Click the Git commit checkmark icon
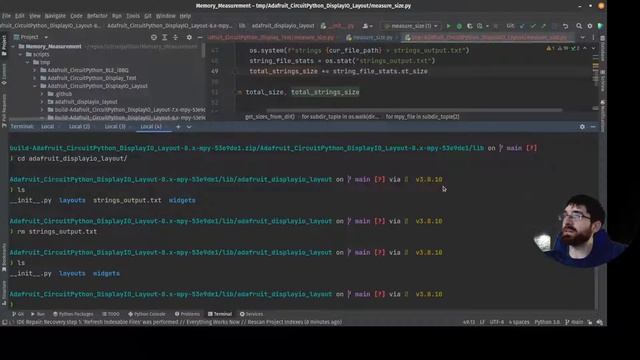 (x=533, y=26)
